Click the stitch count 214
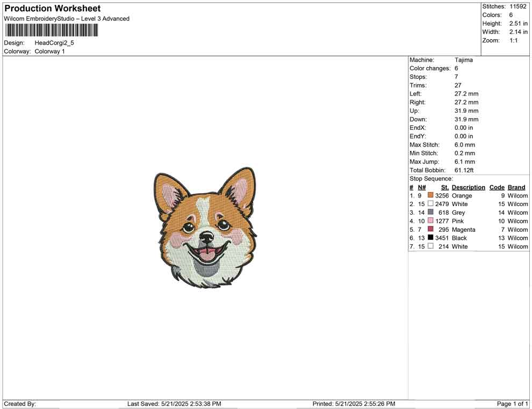 pos(444,246)
